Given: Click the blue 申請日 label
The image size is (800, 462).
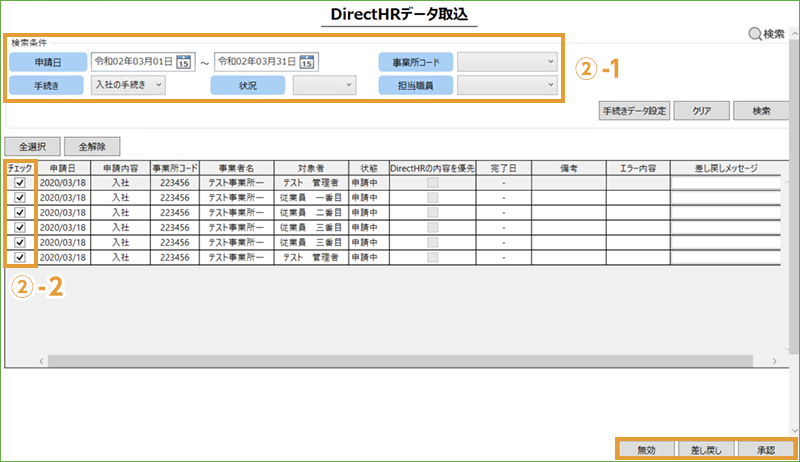Looking at the screenshot, I should [x=48, y=62].
